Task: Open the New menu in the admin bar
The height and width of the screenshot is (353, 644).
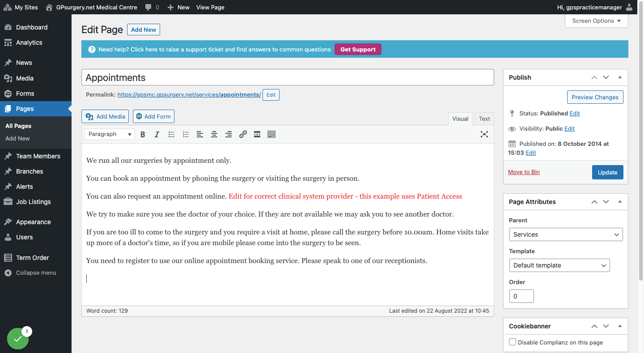Action: [x=178, y=7]
